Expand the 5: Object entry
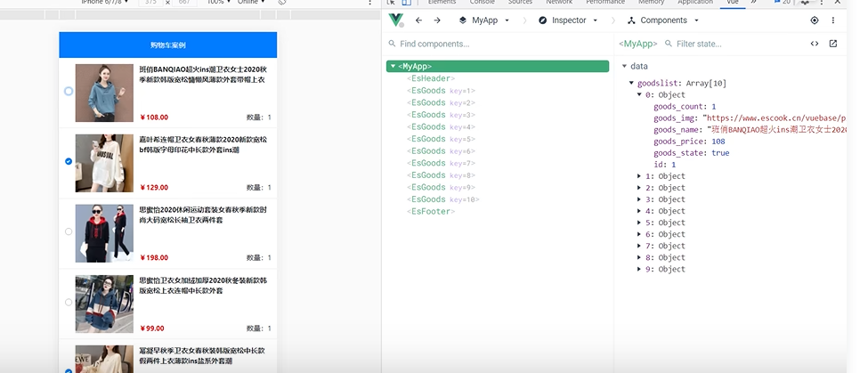Screen dimensions: 868x373 click(x=640, y=223)
